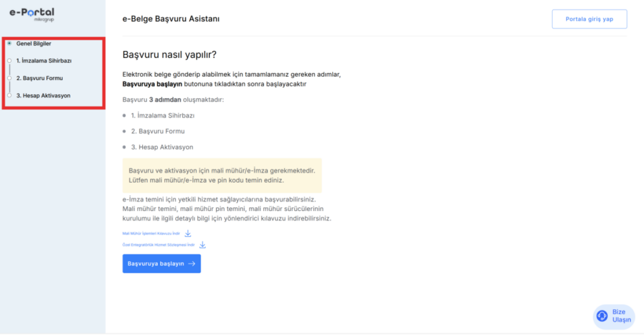Go to 3. Hesap Aktivasyon sidebar step
644x335 pixels.
coord(43,95)
